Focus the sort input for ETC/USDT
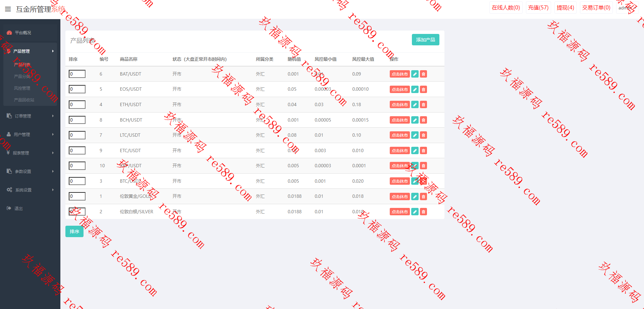 [77, 150]
